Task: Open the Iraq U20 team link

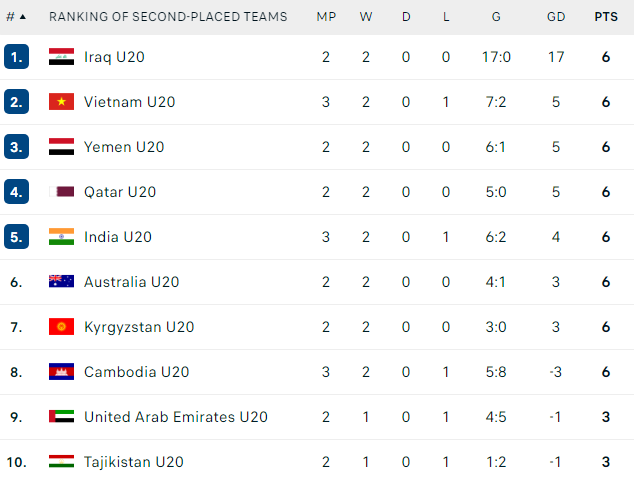Action: 114,57
